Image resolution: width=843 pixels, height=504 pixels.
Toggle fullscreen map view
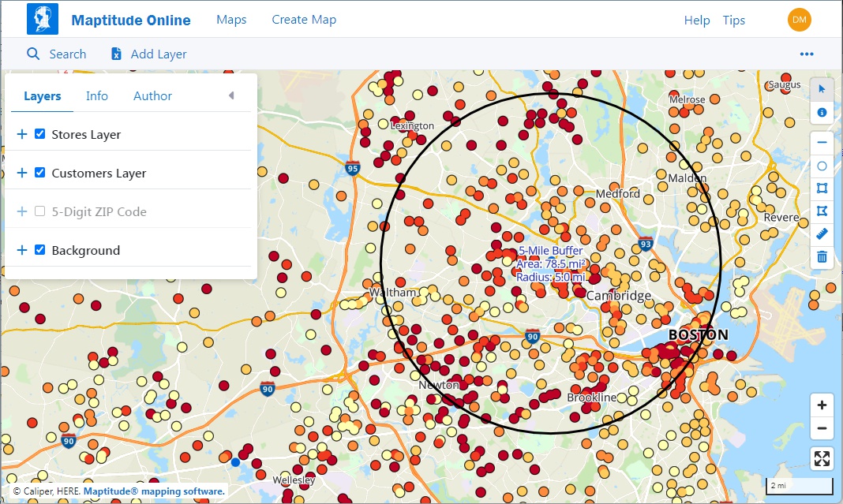822,459
